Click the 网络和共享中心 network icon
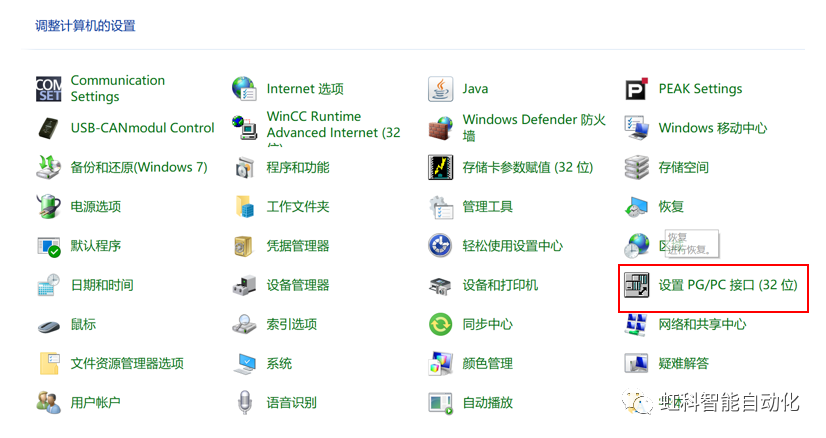Image resolution: width=826 pixels, height=438 pixels. 636,324
